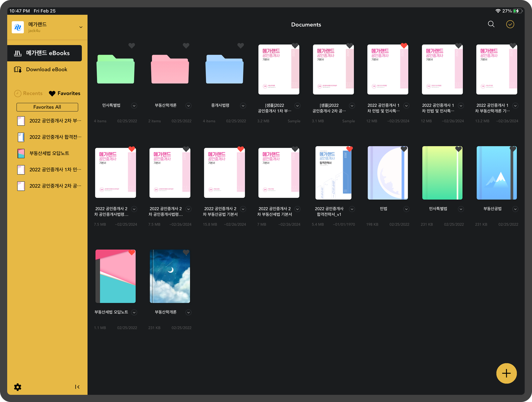Unfavorite 부동산세법 오답노트 heart
This screenshot has height=402, width=532.
pos(132,253)
